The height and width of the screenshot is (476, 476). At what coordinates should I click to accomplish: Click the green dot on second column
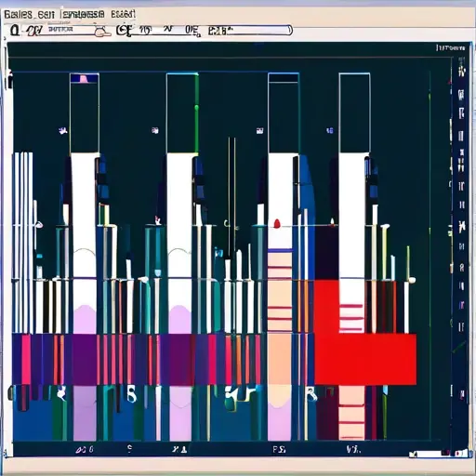[x=196, y=108]
